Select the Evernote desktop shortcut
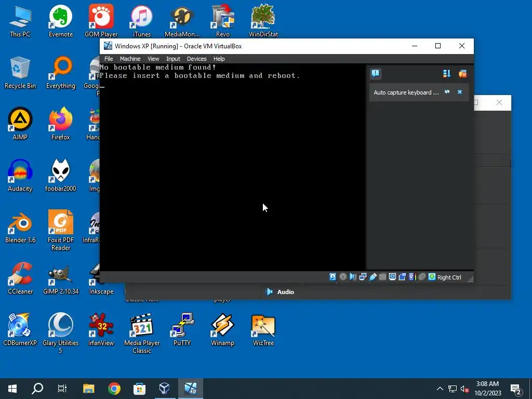 click(61, 21)
